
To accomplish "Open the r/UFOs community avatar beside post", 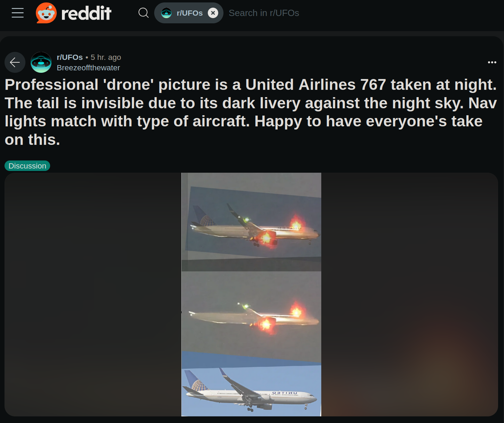I will click(41, 62).
